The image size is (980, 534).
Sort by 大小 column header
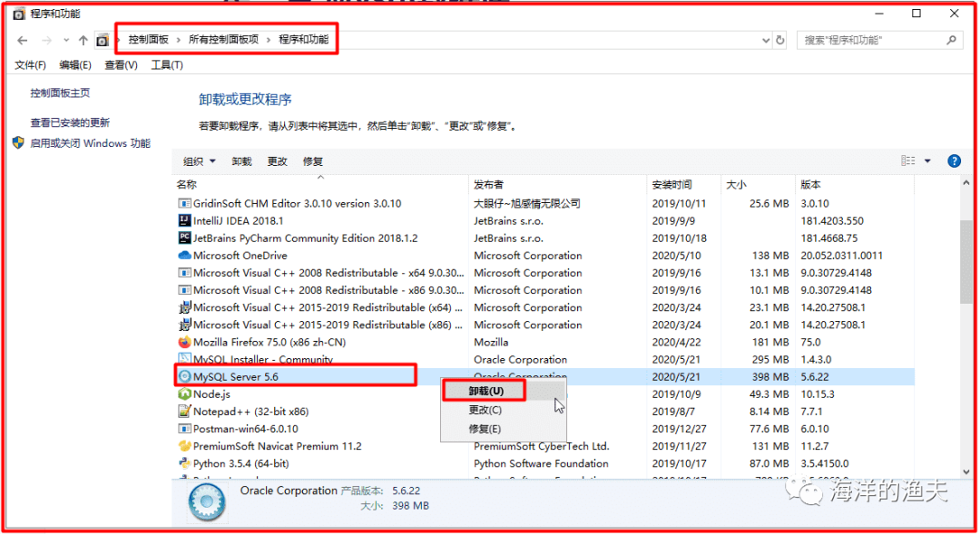click(736, 184)
